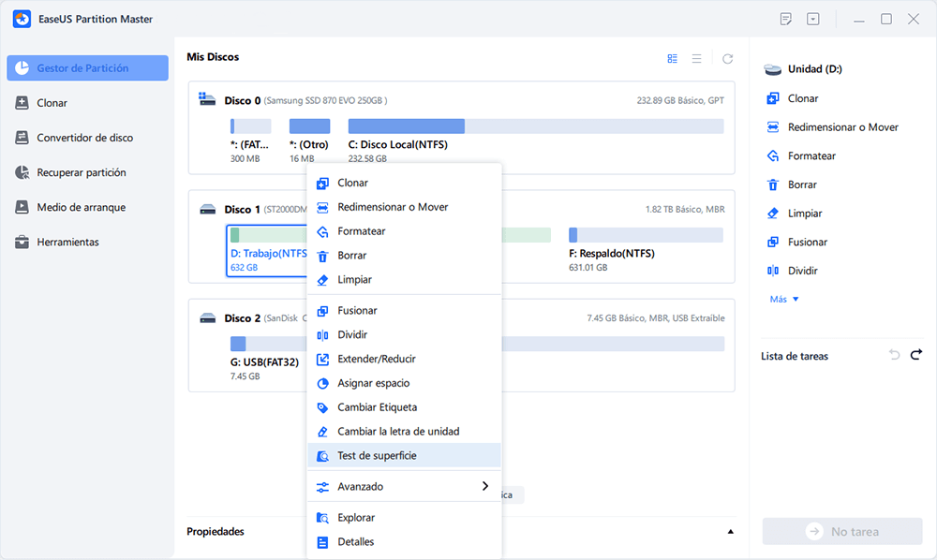Open the Avanzado submenu arrow

(485, 486)
